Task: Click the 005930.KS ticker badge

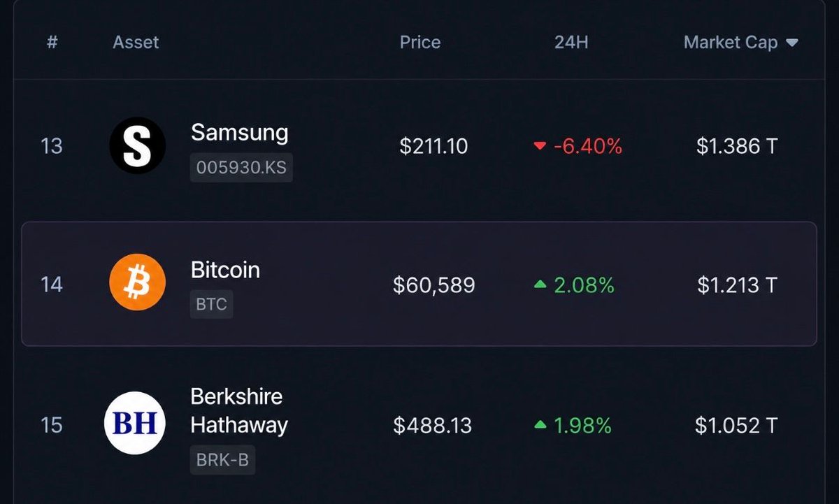Action: [x=241, y=168]
